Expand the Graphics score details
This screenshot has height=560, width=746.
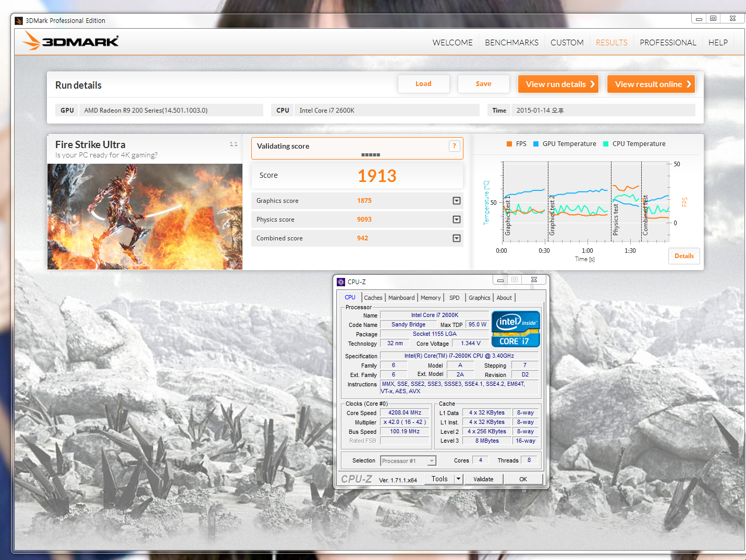click(x=457, y=201)
